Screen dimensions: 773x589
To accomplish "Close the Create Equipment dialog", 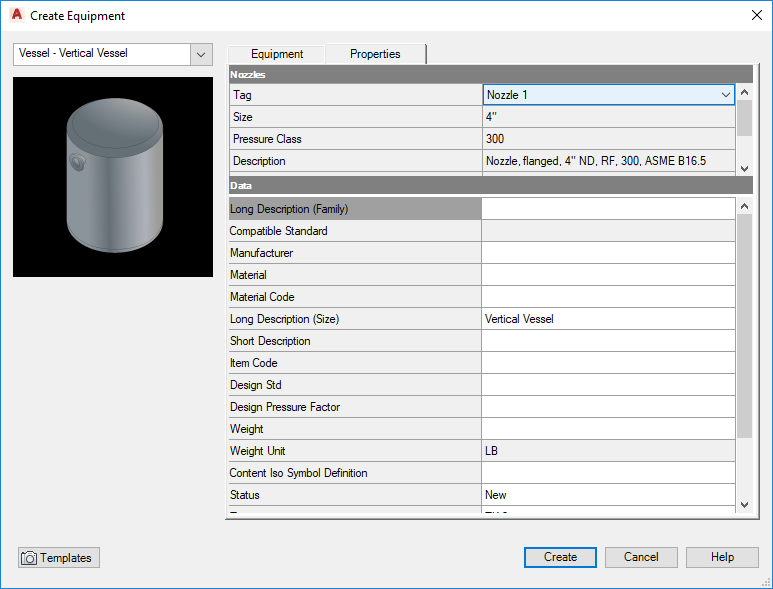I will pyautogui.click(x=757, y=15).
